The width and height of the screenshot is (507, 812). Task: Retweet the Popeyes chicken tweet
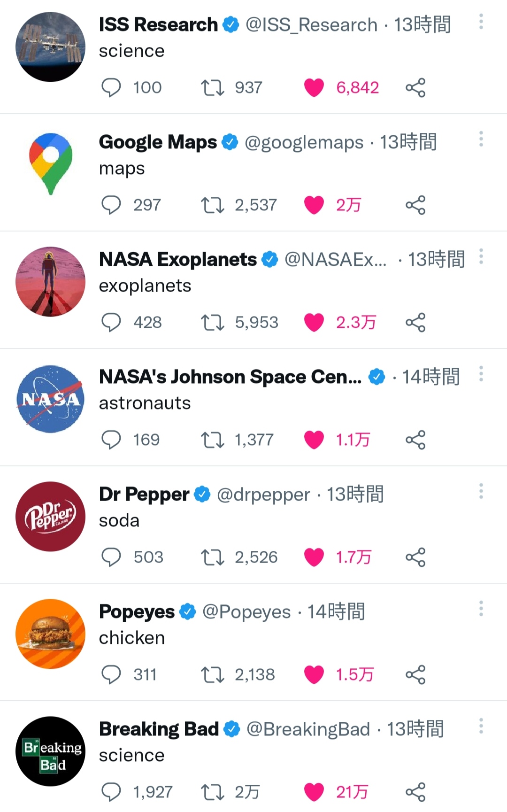pyautogui.click(x=213, y=675)
